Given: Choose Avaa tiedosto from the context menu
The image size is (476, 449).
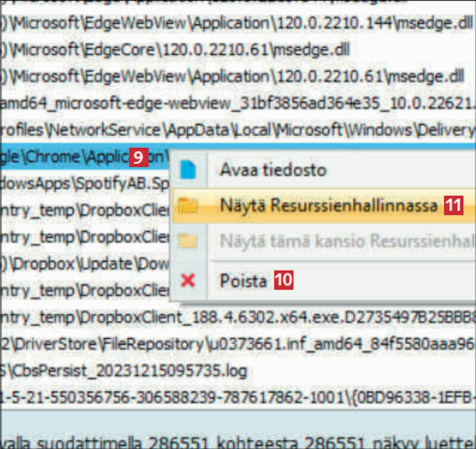Looking at the screenshot, I should coord(273,170).
